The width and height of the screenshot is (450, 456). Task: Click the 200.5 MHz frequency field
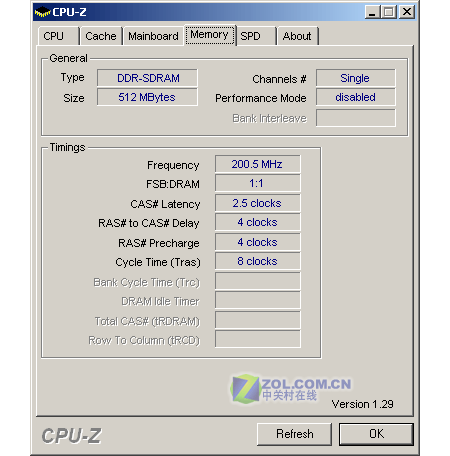258,164
